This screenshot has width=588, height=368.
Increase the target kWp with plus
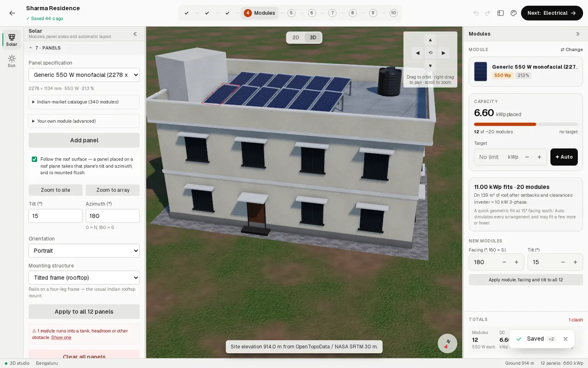(539, 157)
